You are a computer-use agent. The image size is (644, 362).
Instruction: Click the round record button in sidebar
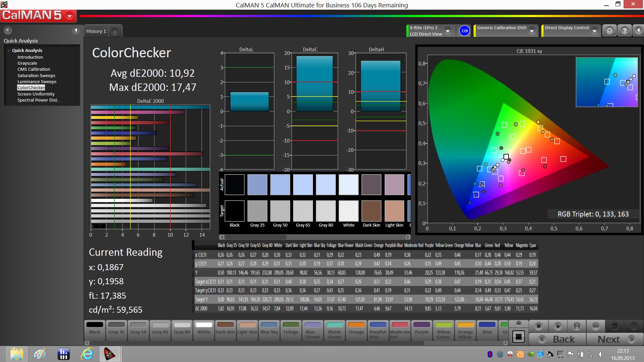(8, 31)
